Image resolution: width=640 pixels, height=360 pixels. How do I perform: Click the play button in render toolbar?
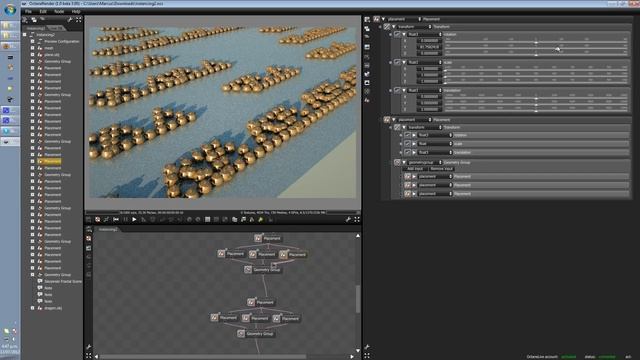tap(134, 220)
